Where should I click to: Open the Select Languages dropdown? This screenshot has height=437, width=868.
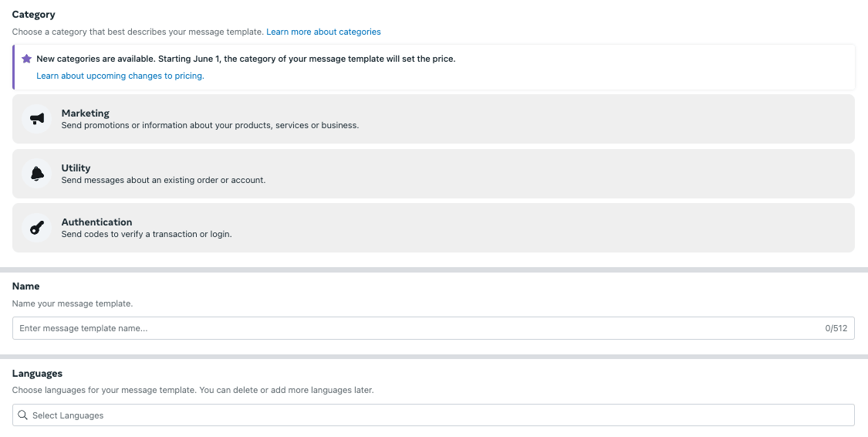(x=433, y=415)
